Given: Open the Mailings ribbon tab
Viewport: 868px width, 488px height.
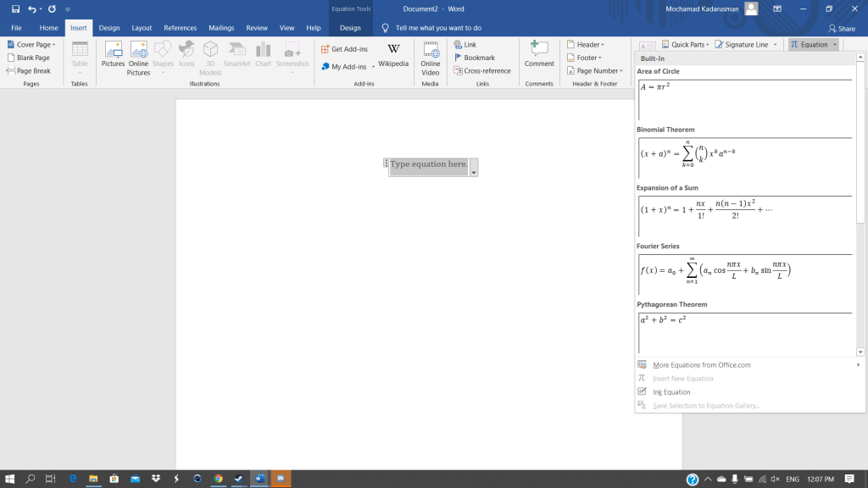Looking at the screenshot, I should click(221, 28).
